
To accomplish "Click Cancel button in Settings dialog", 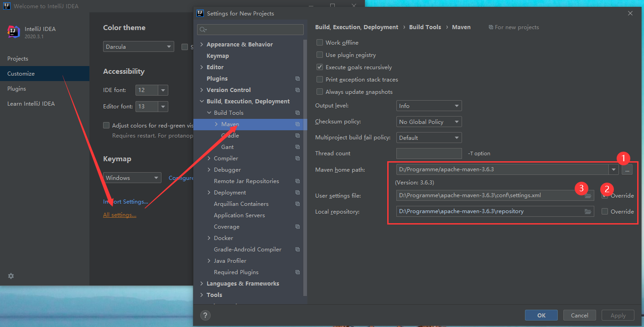I will (580, 315).
